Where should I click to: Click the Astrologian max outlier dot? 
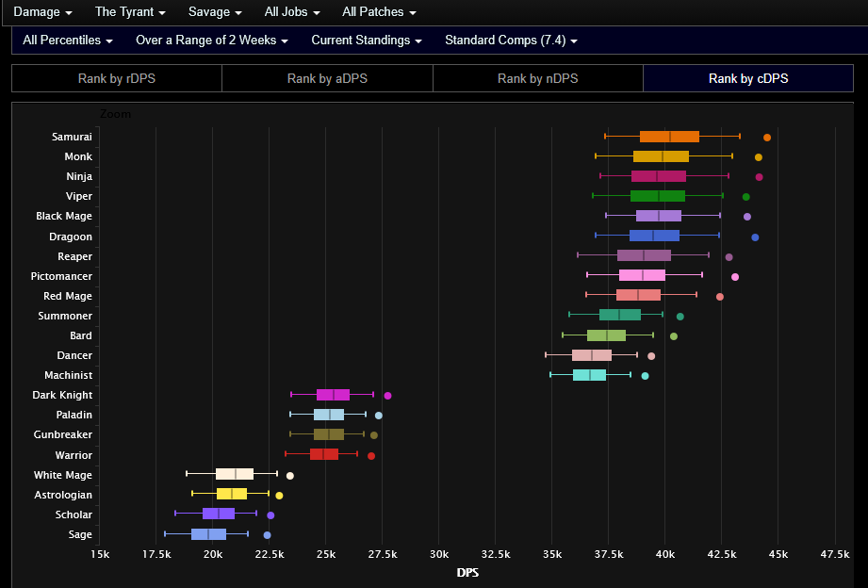[279, 496]
